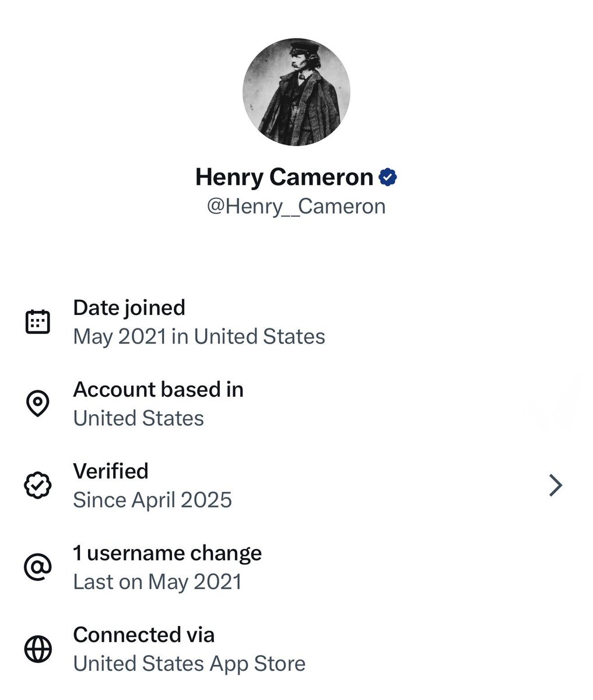
Task: Open the 1 username change row
Action: (296, 567)
